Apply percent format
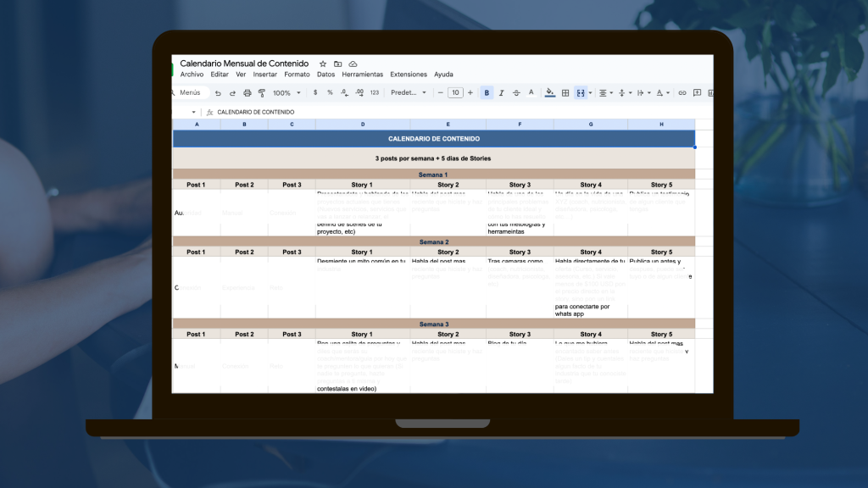This screenshot has height=488, width=868. (330, 93)
